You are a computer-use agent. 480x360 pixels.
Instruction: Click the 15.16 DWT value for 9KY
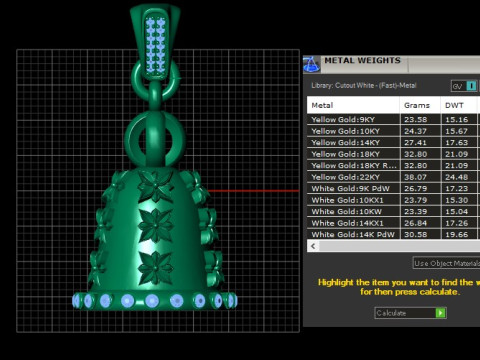(457, 119)
